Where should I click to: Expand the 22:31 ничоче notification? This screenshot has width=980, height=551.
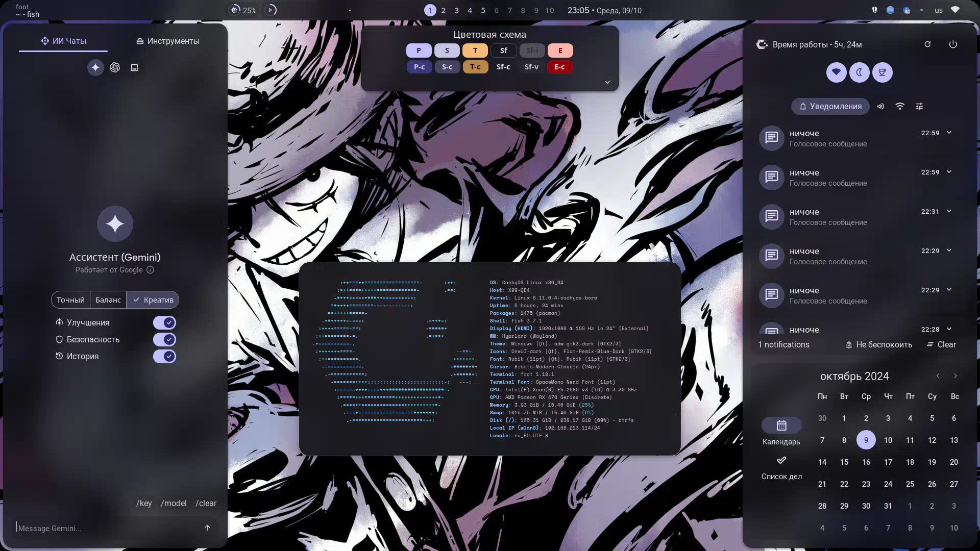coord(949,211)
